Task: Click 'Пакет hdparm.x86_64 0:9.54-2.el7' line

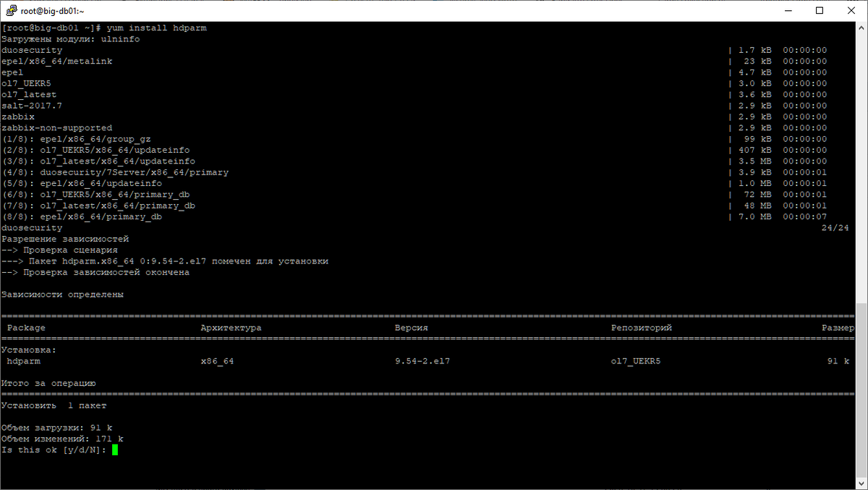Action: (x=165, y=261)
